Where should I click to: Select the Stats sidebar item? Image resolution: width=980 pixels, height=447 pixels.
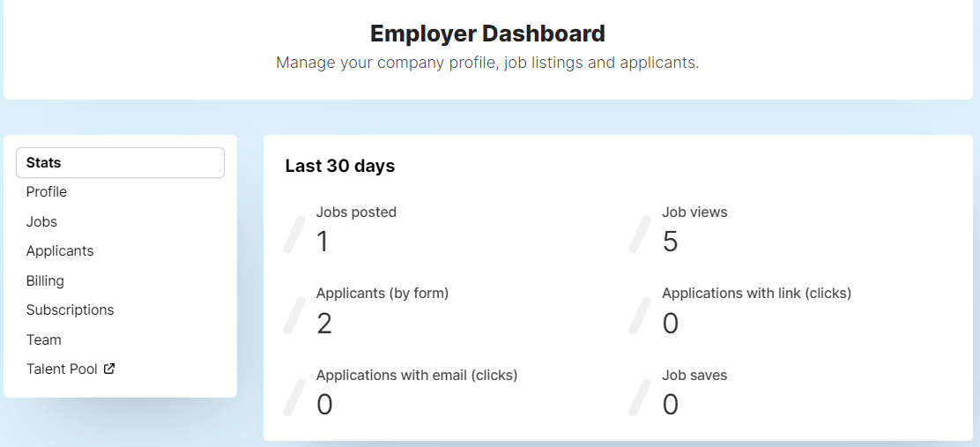[120, 162]
